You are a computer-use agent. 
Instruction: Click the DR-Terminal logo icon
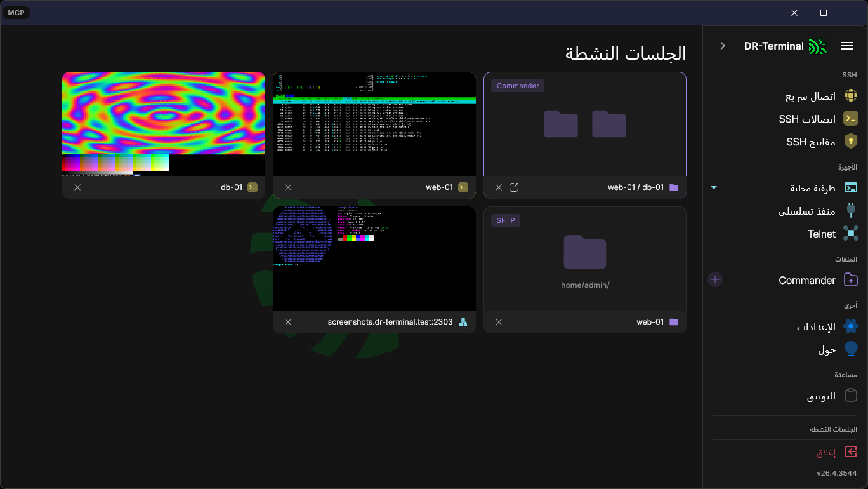(x=818, y=46)
